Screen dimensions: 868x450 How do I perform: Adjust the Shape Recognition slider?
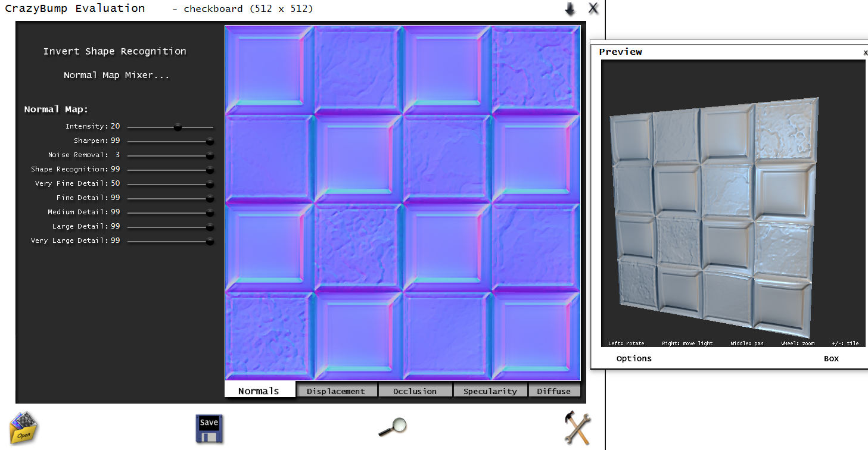pyautogui.click(x=170, y=170)
